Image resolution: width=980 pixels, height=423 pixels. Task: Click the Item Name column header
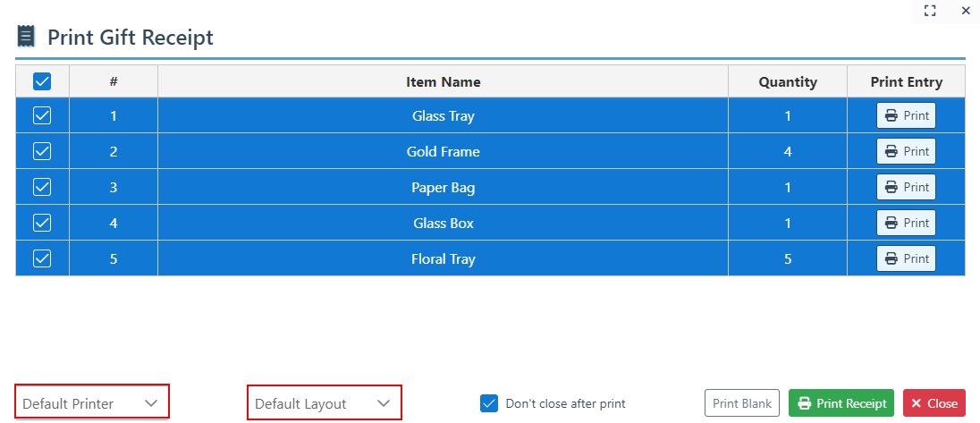[x=443, y=82]
